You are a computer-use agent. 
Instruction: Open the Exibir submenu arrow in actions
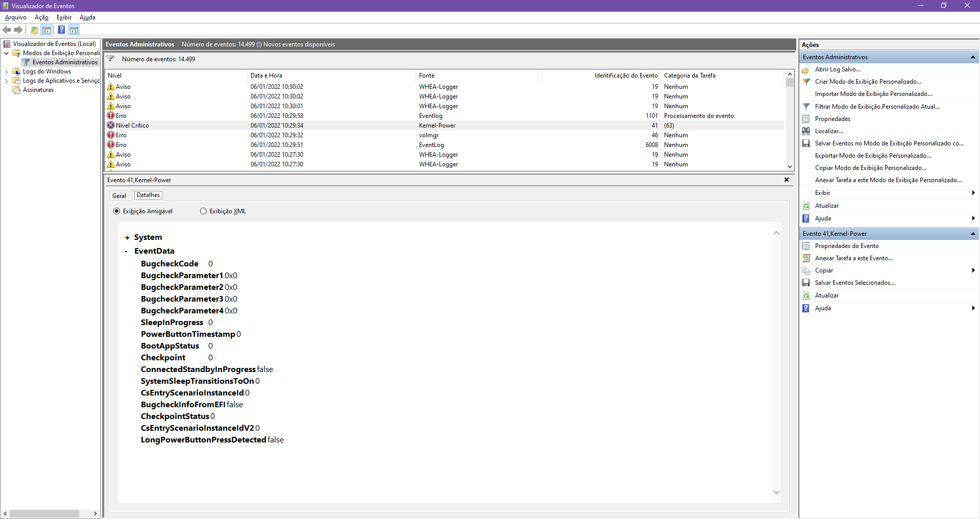(973, 193)
